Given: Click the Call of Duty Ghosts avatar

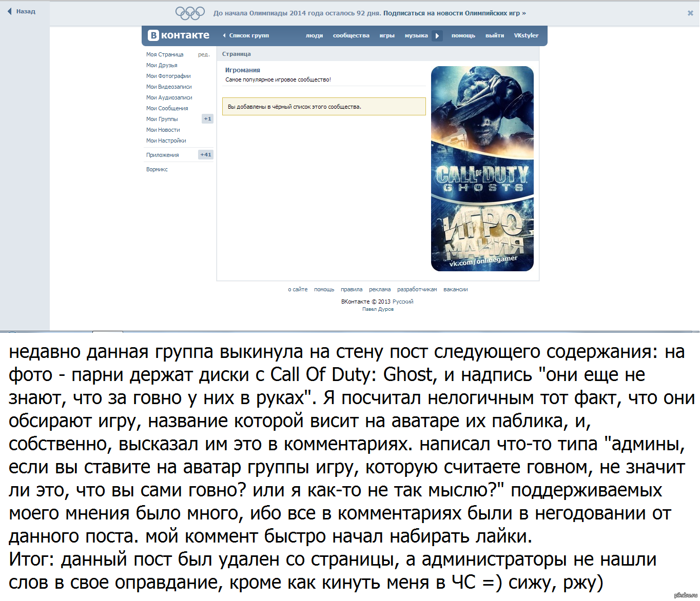Looking at the screenshot, I should pyautogui.click(x=482, y=169).
